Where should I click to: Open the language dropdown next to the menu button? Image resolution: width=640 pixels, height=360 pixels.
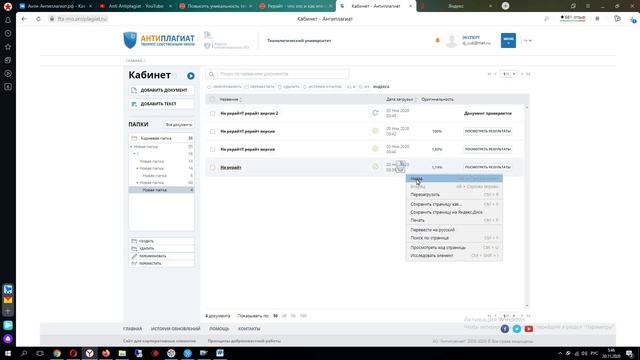527,40
